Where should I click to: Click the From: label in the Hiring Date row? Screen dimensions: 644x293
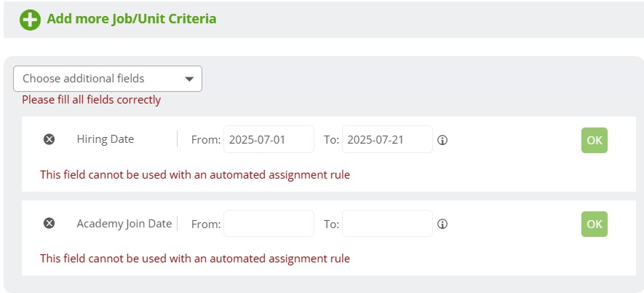point(206,140)
